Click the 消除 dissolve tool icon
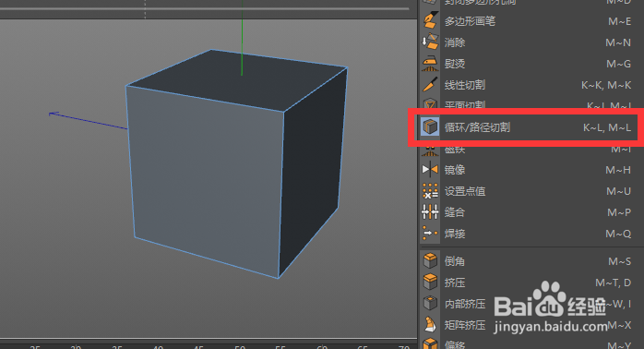This screenshot has height=349, width=644. (x=430, y=42)
